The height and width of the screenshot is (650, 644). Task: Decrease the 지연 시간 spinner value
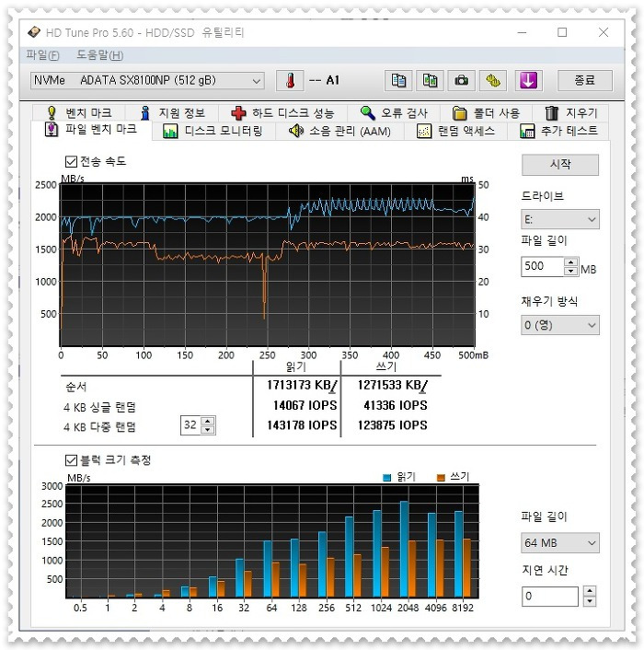(x=590, y=601)
